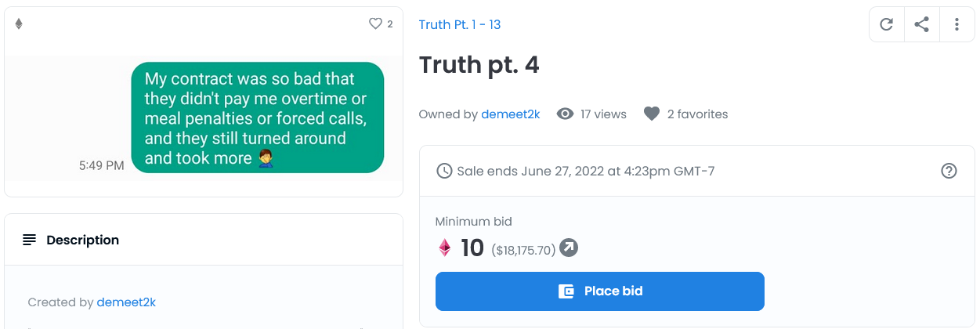Open the share menu icon

921,24
